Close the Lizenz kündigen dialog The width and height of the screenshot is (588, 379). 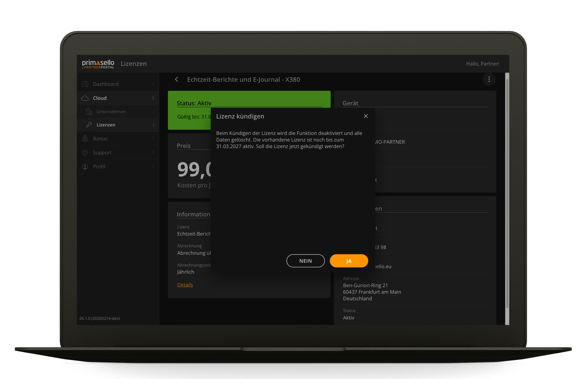(x=365, y=116)
